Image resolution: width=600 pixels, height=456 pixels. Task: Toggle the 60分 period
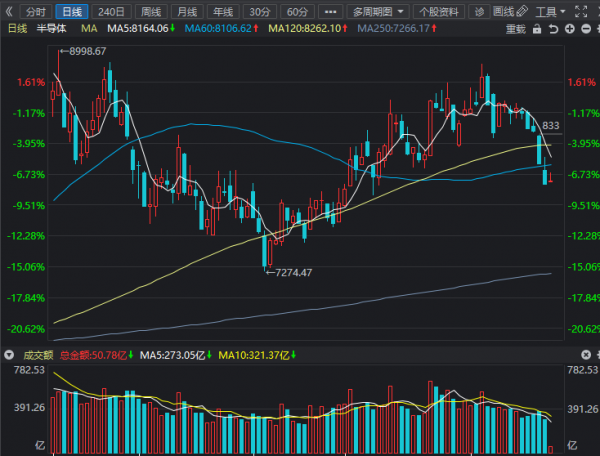click(297, 11)
